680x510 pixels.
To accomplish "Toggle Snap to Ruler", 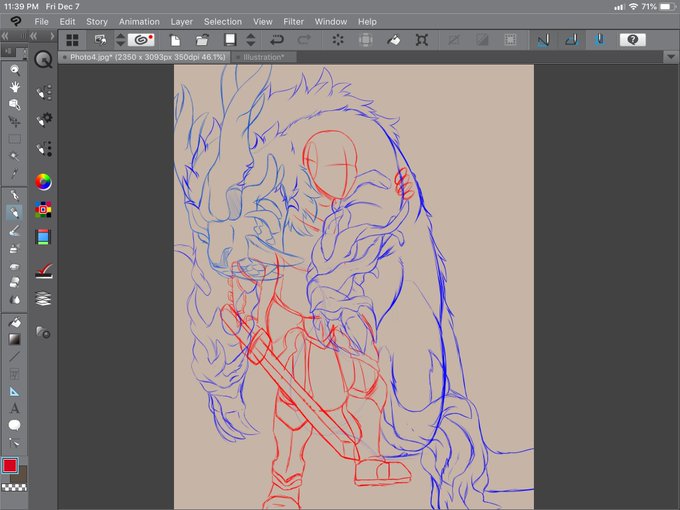I will (543, 40).
